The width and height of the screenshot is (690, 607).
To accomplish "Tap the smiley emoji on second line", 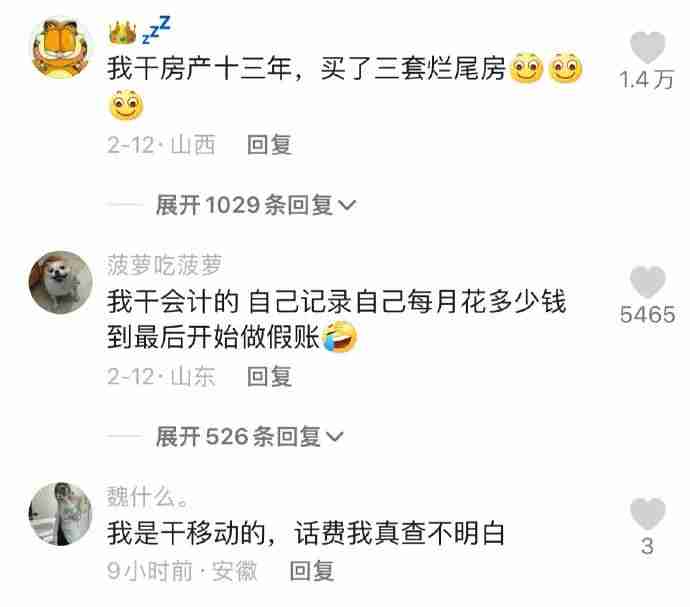I will 126,105.
